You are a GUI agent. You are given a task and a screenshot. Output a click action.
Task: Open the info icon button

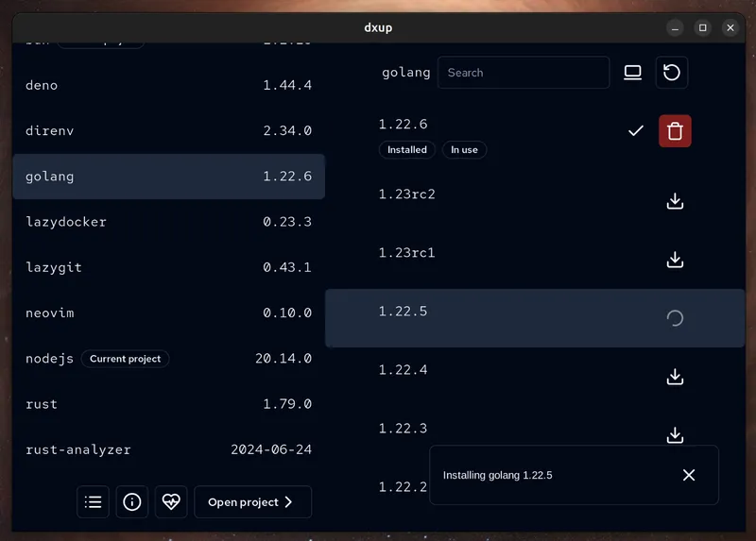(x=132, y=502)
